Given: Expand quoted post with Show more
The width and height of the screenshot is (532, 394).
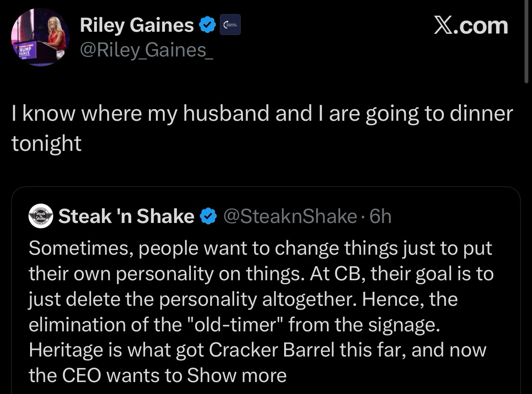Looking at the screenshot, I should [237, 375].
